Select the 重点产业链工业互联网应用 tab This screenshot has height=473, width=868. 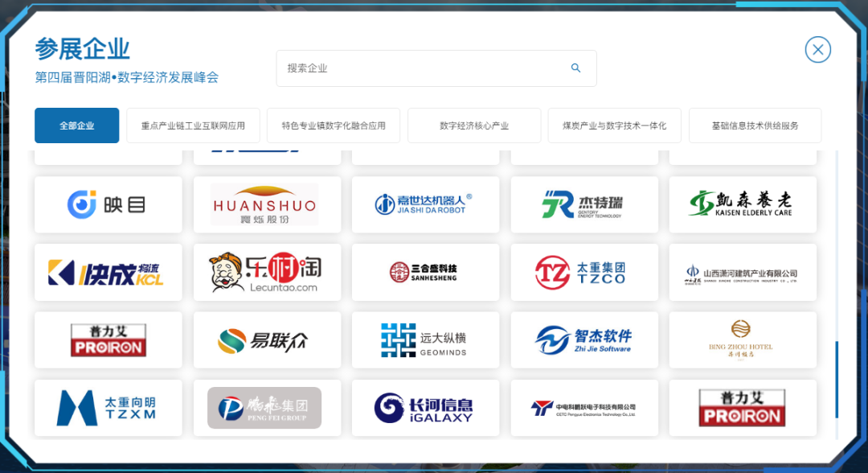[193, 125]
